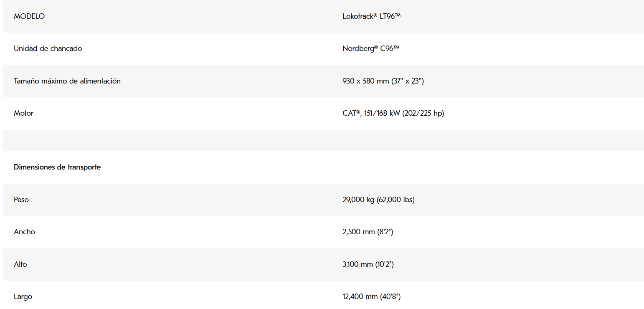Select the Nordberg C96 value text
The image size is (644, 309).
pos(371,48)
